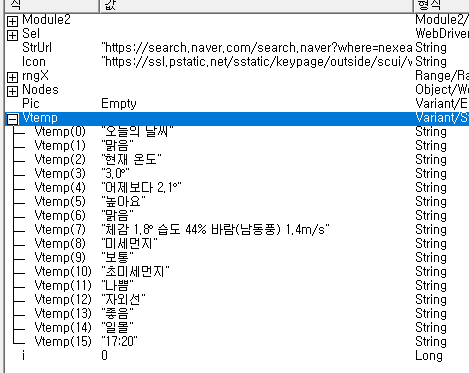The width and height of the screenshot is (469, 373).
Task: Click the "미세먼지" value
Action: 129,244
